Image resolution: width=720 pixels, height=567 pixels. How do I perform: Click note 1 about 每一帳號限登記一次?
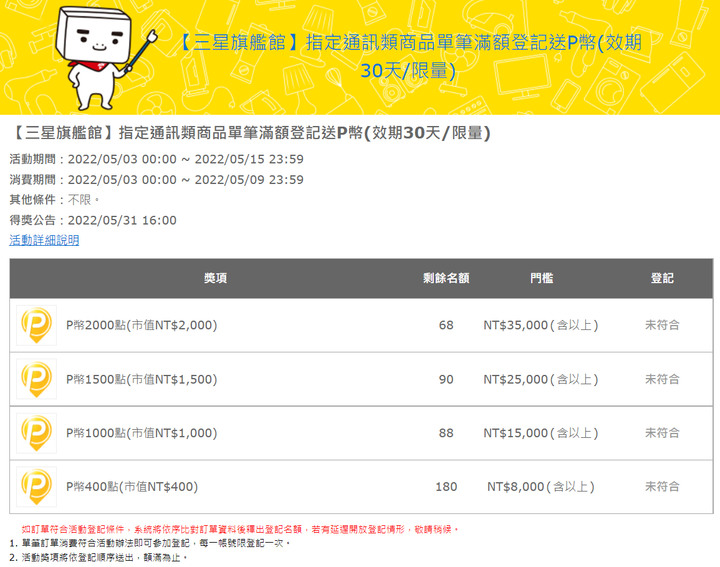(x=150, y=543)
